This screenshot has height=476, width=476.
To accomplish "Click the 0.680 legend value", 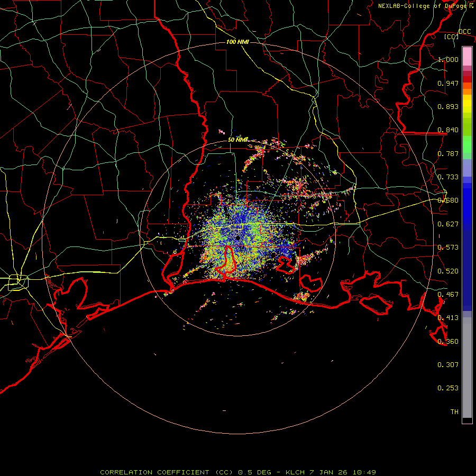I will pos(448,200).
